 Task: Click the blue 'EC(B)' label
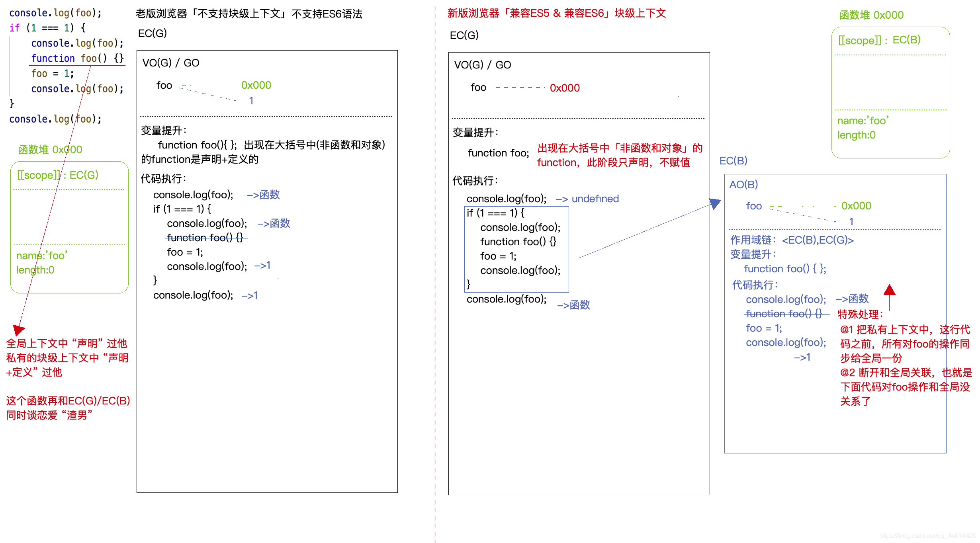click(733, 161)
